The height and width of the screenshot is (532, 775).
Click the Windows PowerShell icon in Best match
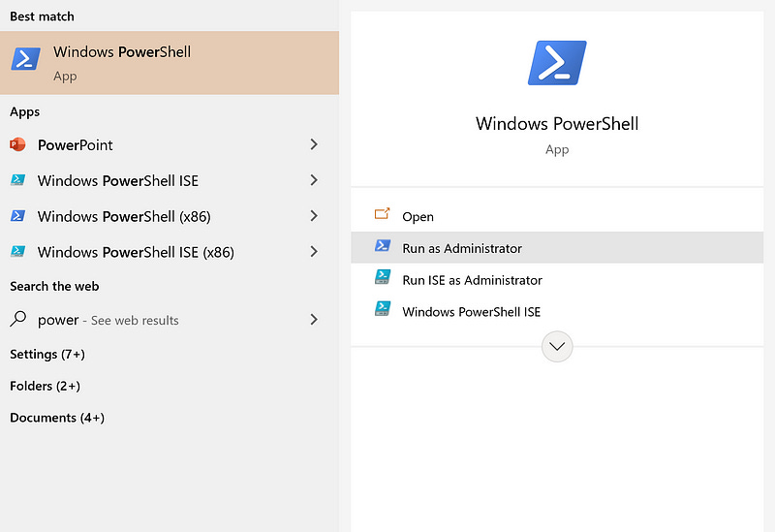tap(26, 59)
